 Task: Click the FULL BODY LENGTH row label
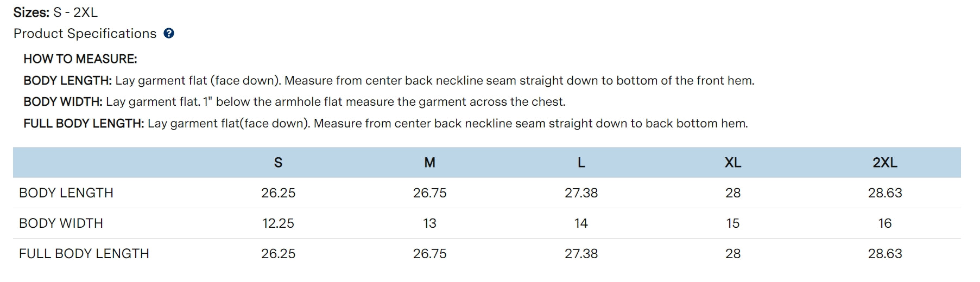tap(84, 254)
